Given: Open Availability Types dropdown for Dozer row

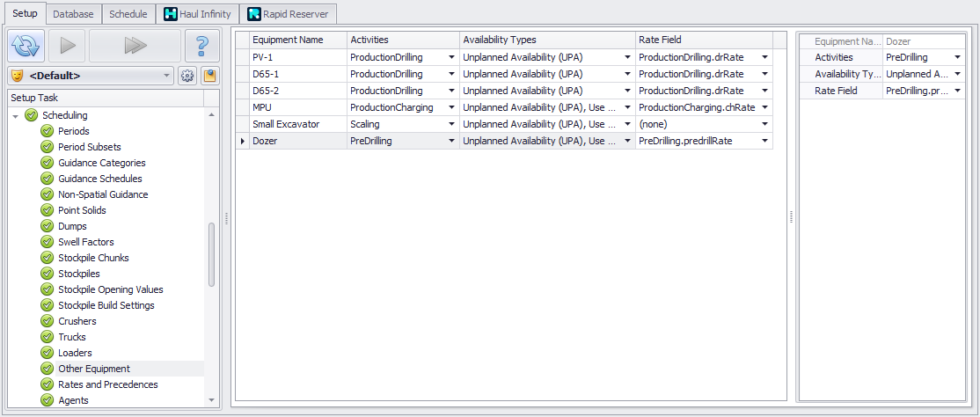Looking at the screenshot, I should 627,142.
